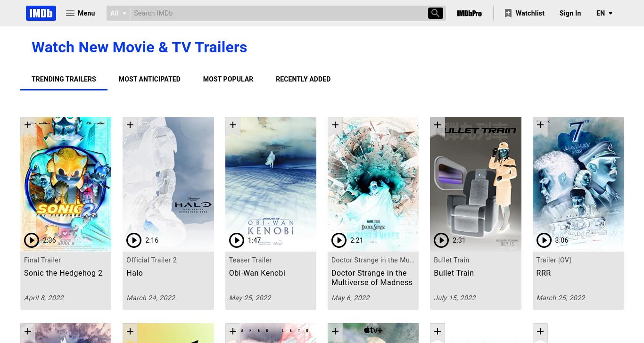Open Doctor Strange in the Multiverse of Madness title

[372, 278]
